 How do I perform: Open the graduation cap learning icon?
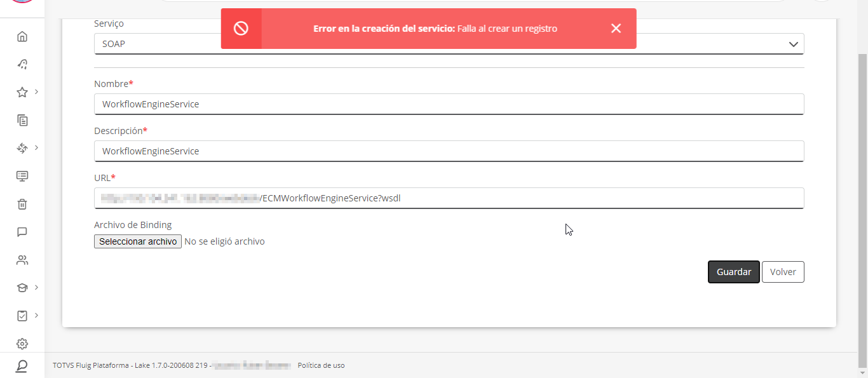coord(22,288)
